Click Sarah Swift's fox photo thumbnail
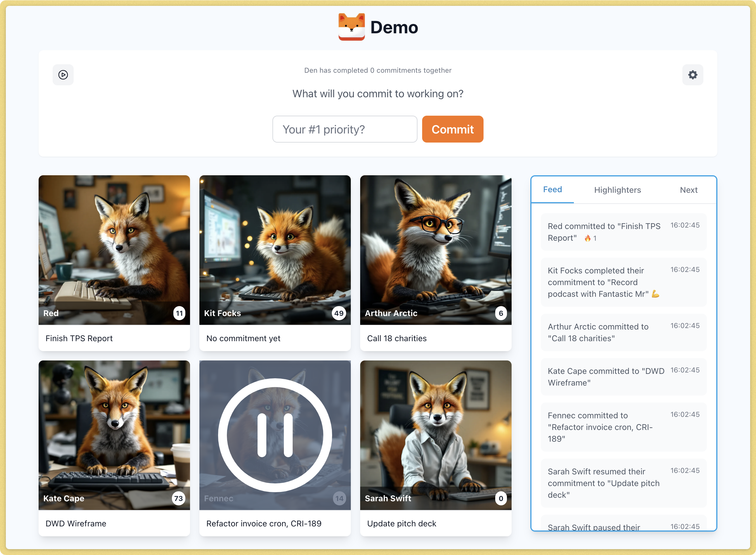 pyautogui.click(x=436, y=435)
